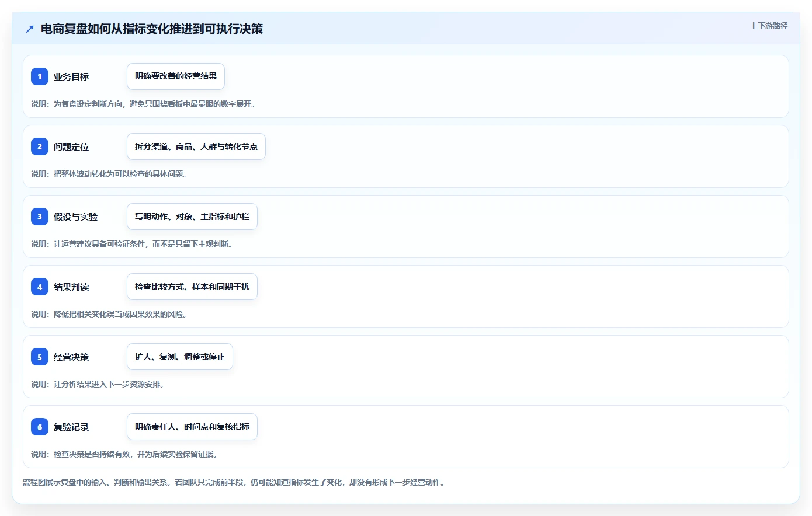This screenshot has height=516, width=812.
Task: Select the 扩大、复测、调整或停止 chip
Action: tap(180, 357)
